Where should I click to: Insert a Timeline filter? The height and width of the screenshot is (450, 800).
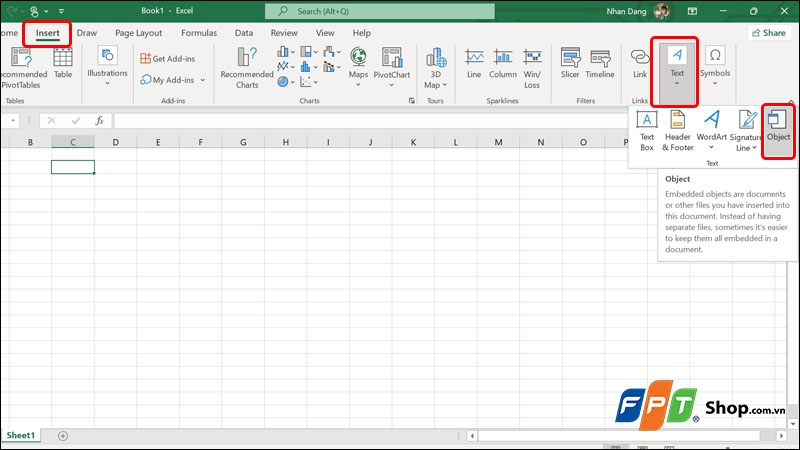point(599,63)
